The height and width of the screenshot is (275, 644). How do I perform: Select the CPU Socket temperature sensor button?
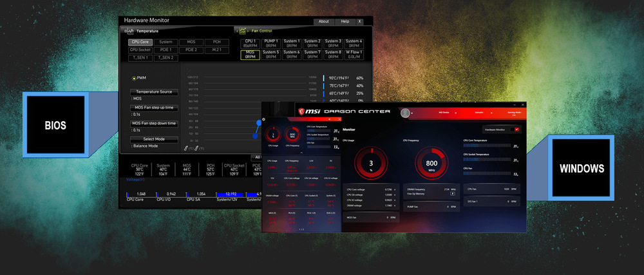140,50
